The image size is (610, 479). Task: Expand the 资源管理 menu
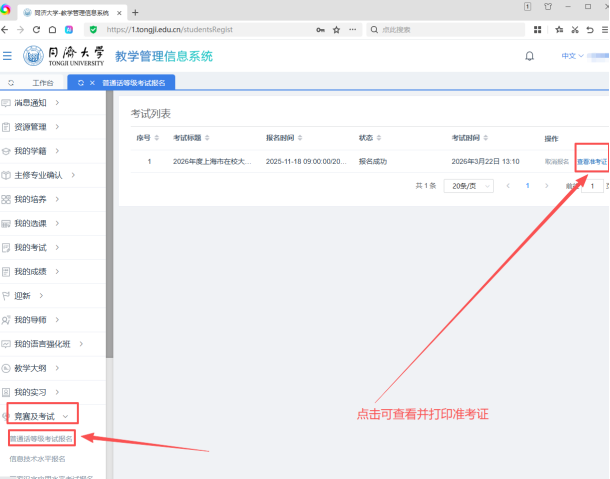[53, 127]
